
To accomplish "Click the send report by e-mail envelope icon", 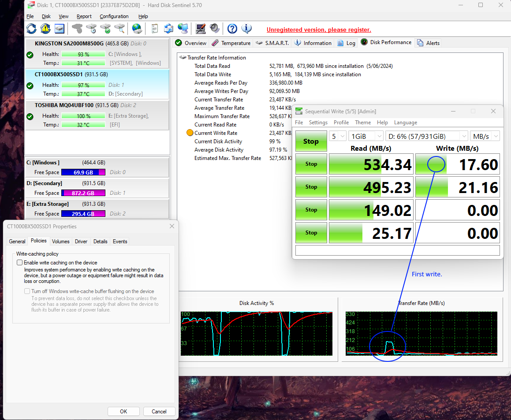I will pyautogui.click(x=168, y=29).
